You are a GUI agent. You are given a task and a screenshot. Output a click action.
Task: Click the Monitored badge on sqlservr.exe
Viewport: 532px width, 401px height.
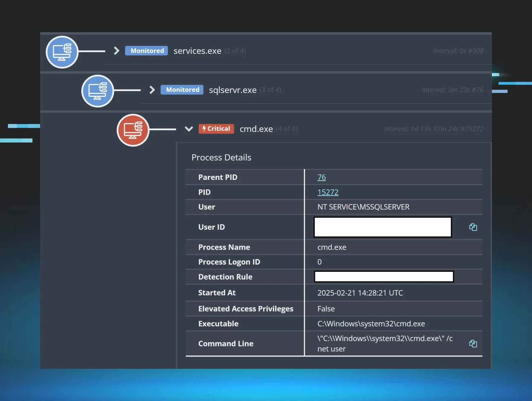182,90
